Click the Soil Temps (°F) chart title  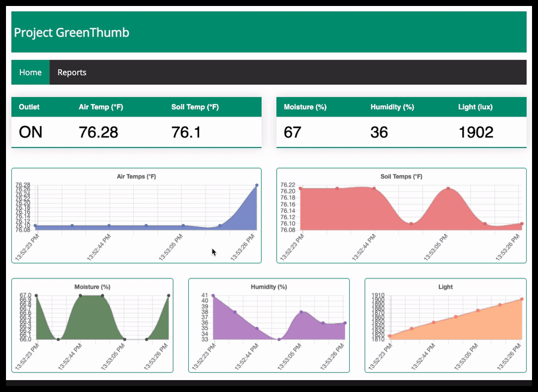tap(401, 177)
